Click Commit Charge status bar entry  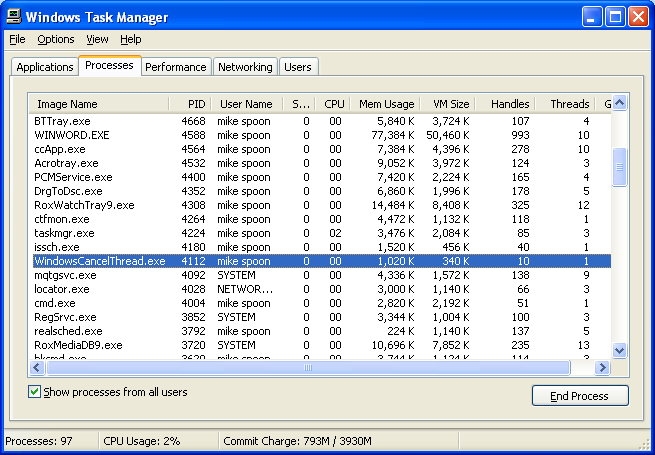[297, 441]
